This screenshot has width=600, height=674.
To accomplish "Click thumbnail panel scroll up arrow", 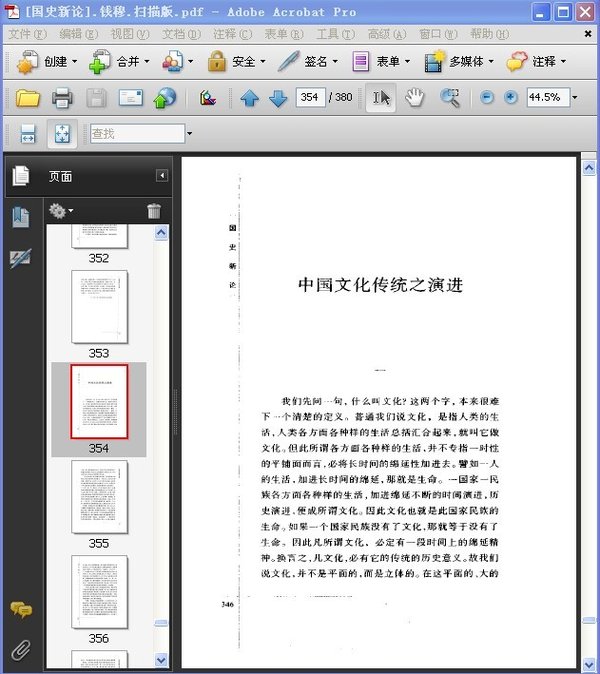I will (x=161, y=233).
